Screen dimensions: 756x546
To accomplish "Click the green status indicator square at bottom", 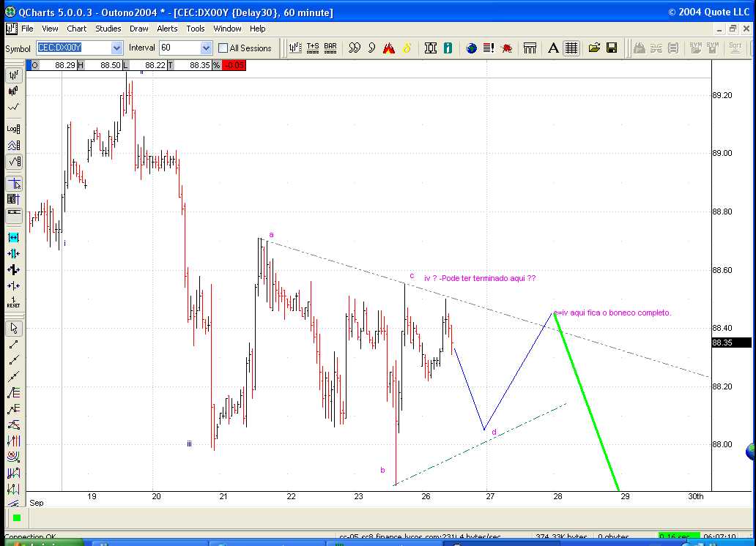I will pos(17,518).
